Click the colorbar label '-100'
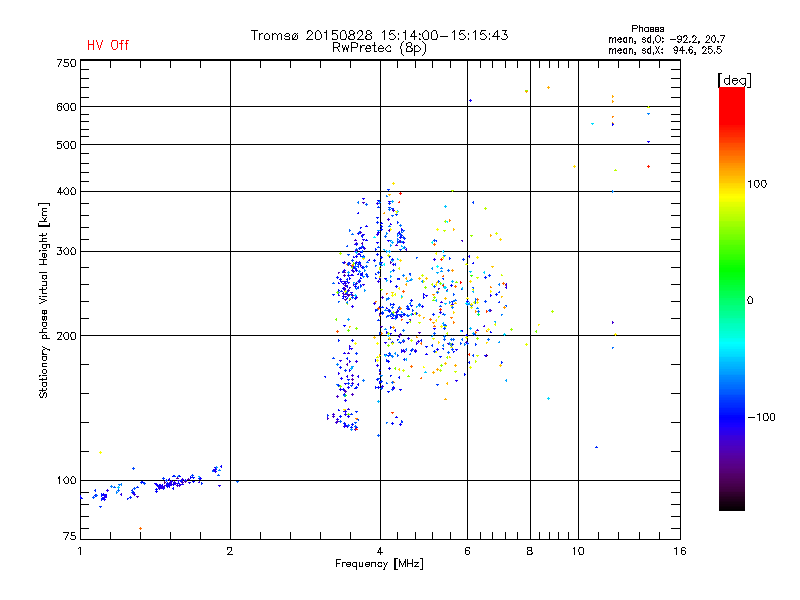The image size is (800, 600). 761,417
